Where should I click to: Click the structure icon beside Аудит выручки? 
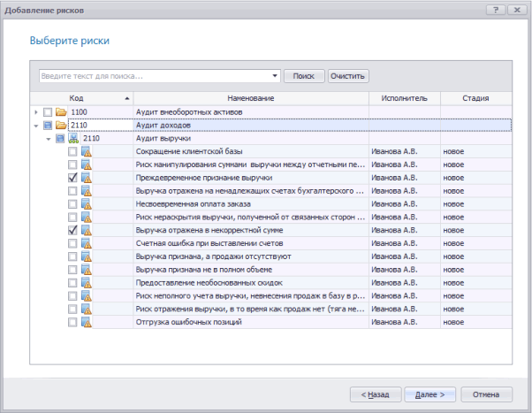point(73,138)
